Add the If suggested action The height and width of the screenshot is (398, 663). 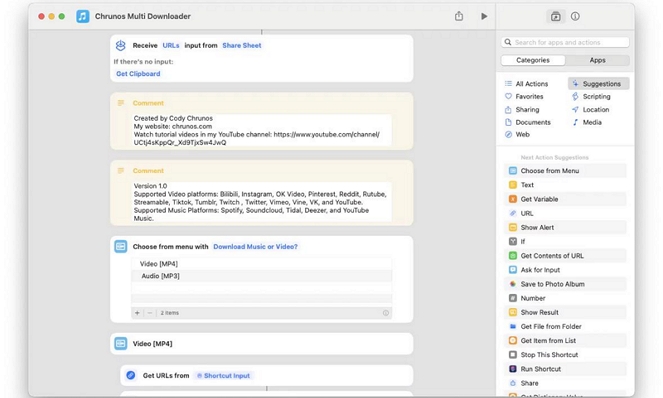point(565,242)
